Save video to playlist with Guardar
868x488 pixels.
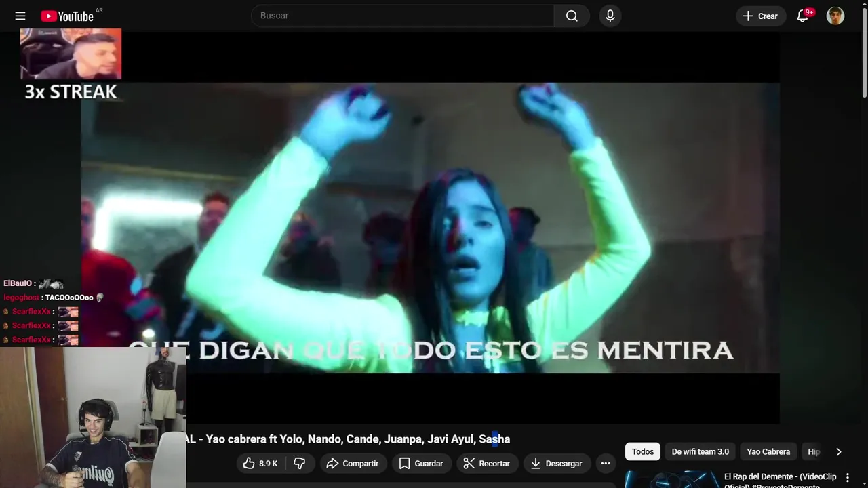click(x=421, y=463)
